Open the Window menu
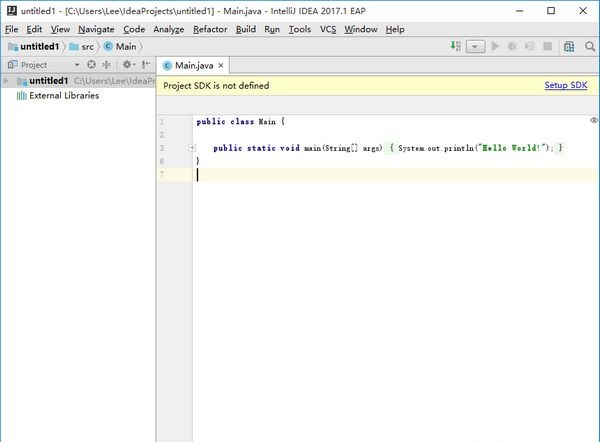Viewport: 600px width, 442px height. (x=361, y=29)
